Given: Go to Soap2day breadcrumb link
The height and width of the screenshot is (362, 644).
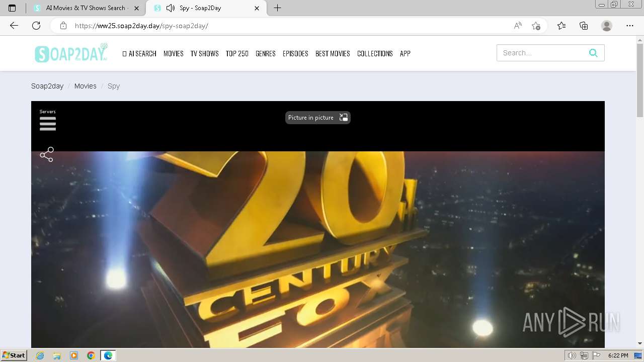Looking at the screenshot, I should [47, 86].
